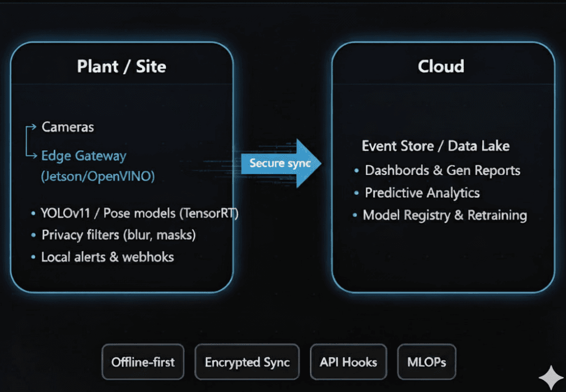Toggle the MLOPs capability chip
Viewport: 566px width, 392px height.
tap(426, 362)
